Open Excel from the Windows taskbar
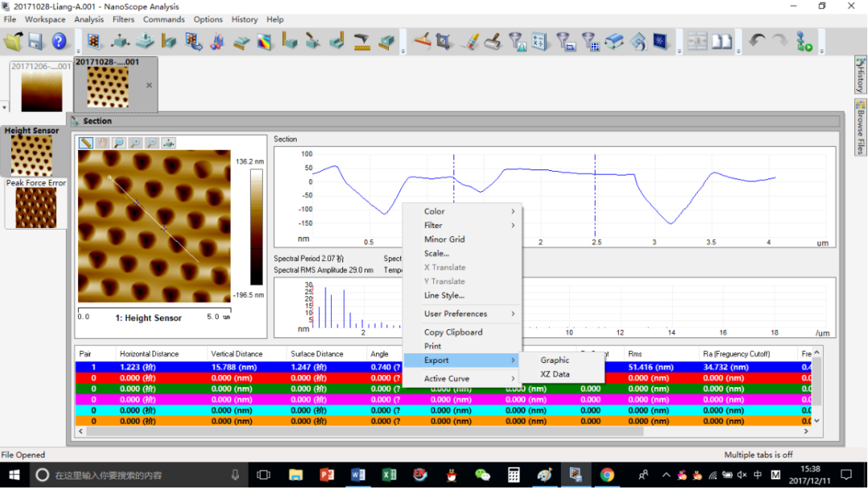This screenshot has height=489, width=868. pyautogui.click(x=389, y=475)
